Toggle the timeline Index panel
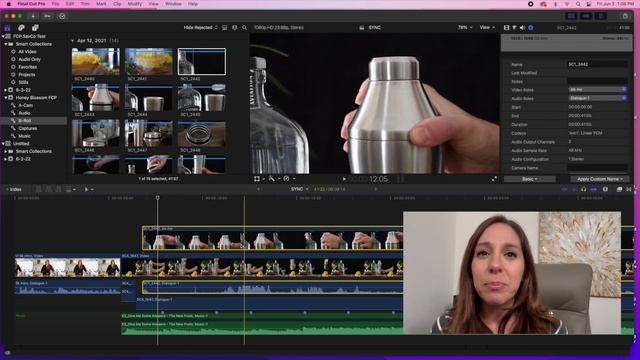Screen dimensions: 640x360 pos(15,189)
